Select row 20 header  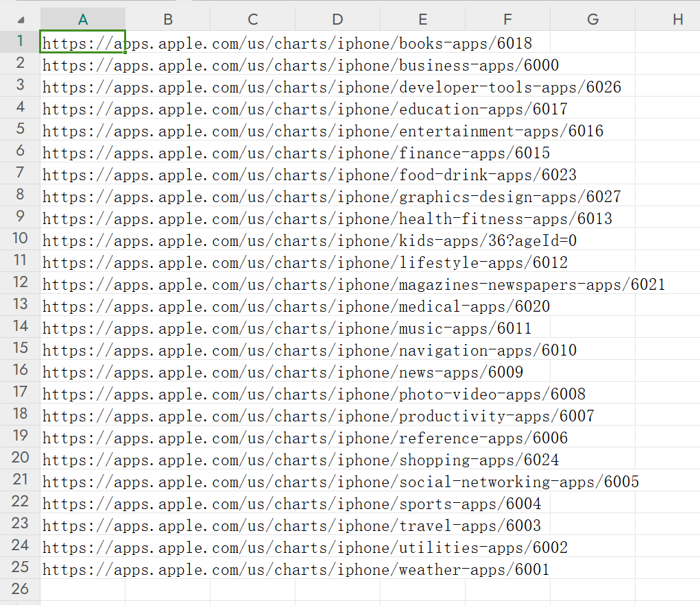[x=20, y=457]
